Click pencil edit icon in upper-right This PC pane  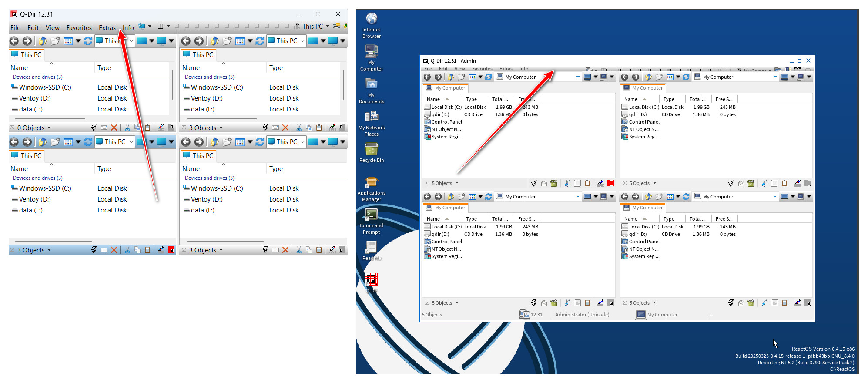pyautogui.click(x=332, y=128)
